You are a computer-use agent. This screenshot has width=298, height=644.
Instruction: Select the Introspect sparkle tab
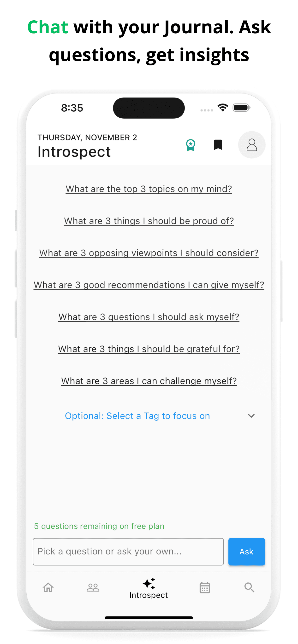pyautogui.click(x=149, y=588)
